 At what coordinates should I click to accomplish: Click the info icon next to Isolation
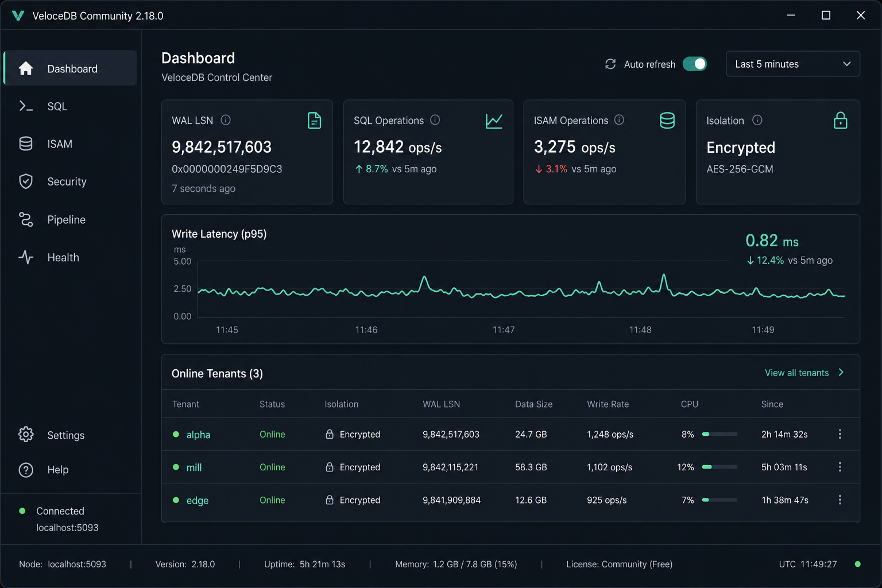[x=757, y=120]
